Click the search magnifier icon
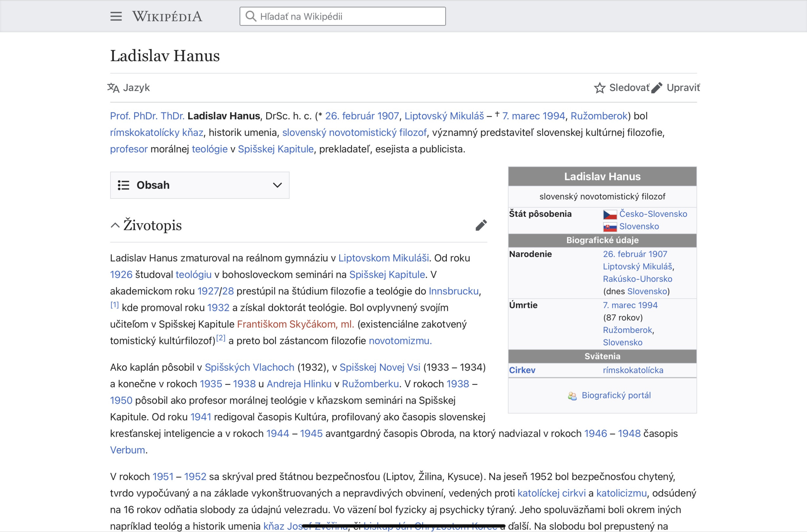This screenshot has height=532, width=807. coord(250,16)
